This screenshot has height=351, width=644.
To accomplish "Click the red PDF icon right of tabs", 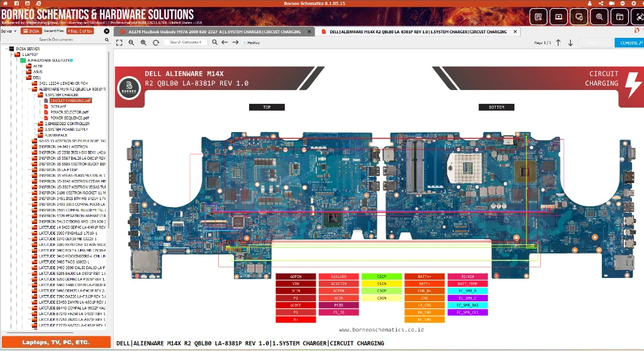I will point(636,30).
